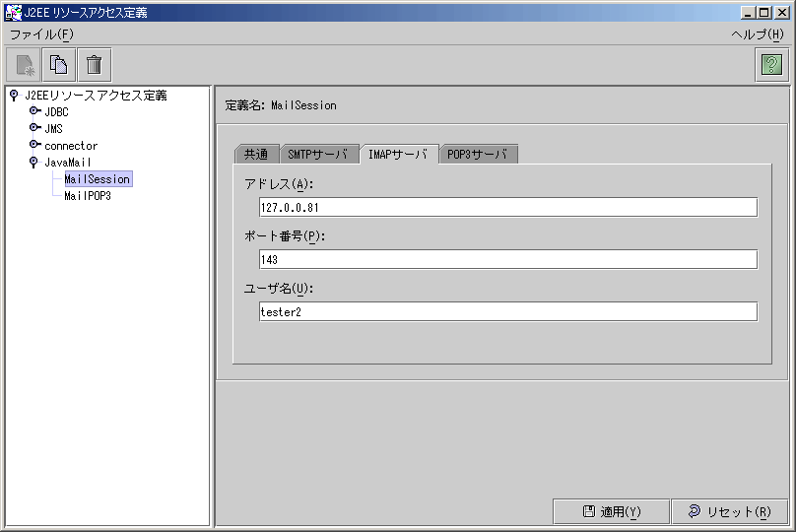The image size is (796, 532).
Task: Click the 適用(Y) apply button
Action: (611, 511)
